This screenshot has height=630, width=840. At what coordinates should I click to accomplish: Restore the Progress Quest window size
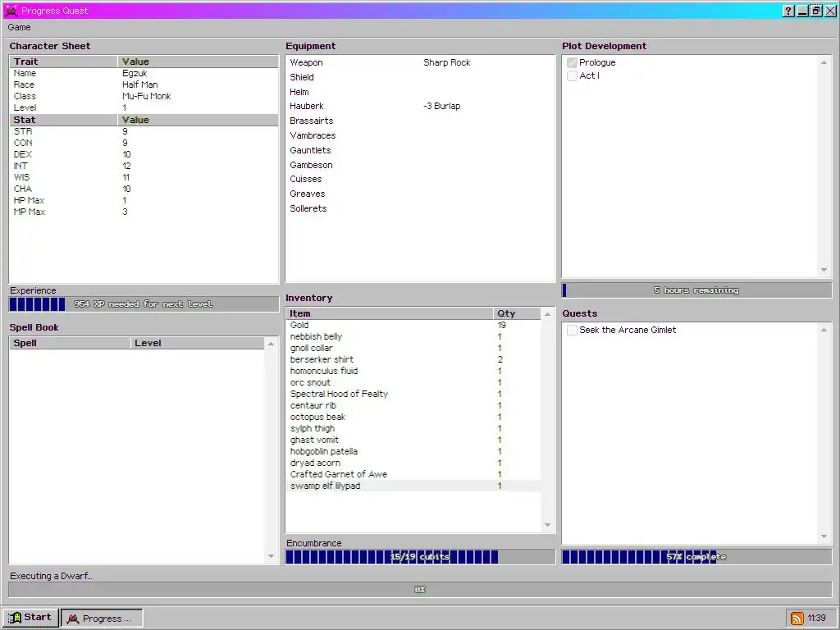pos(816,11)
